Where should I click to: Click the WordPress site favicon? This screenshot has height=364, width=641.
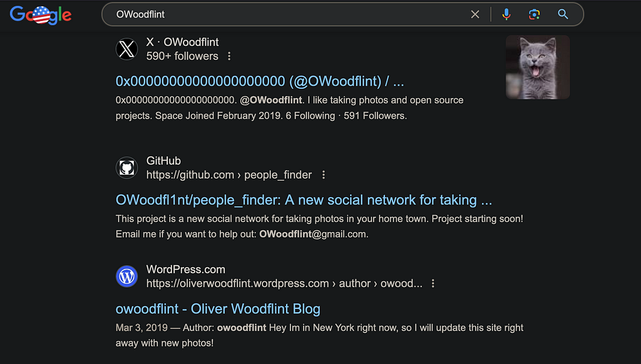[126, 276]
